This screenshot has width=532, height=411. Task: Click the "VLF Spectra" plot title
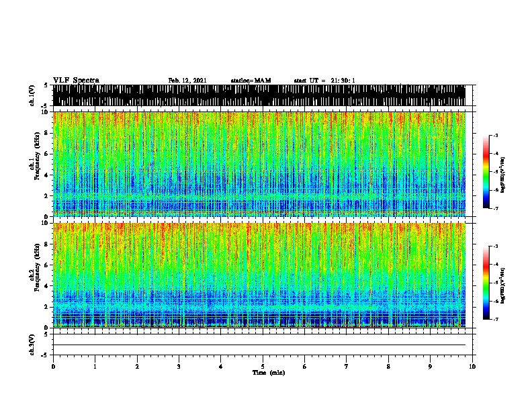coord(76,81)
